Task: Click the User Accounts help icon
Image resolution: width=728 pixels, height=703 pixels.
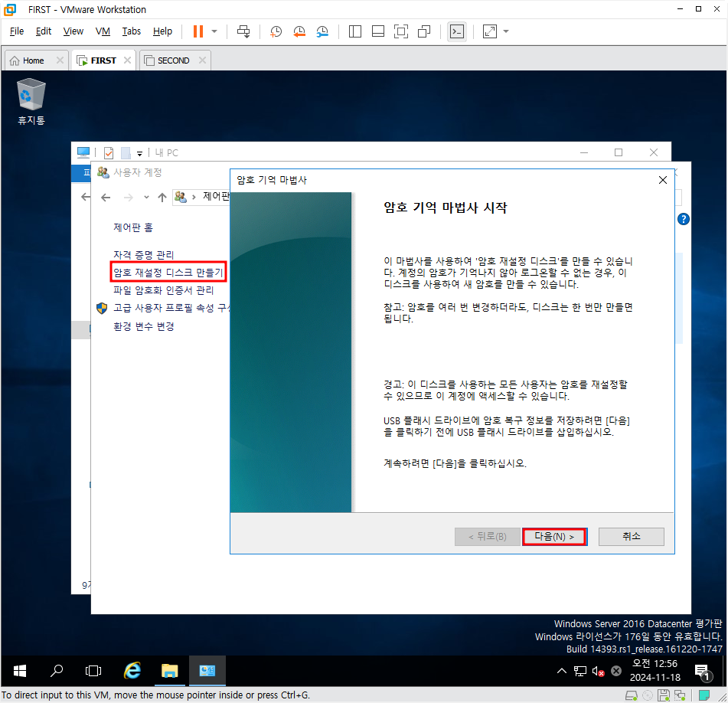Action: tap(684, 219)
